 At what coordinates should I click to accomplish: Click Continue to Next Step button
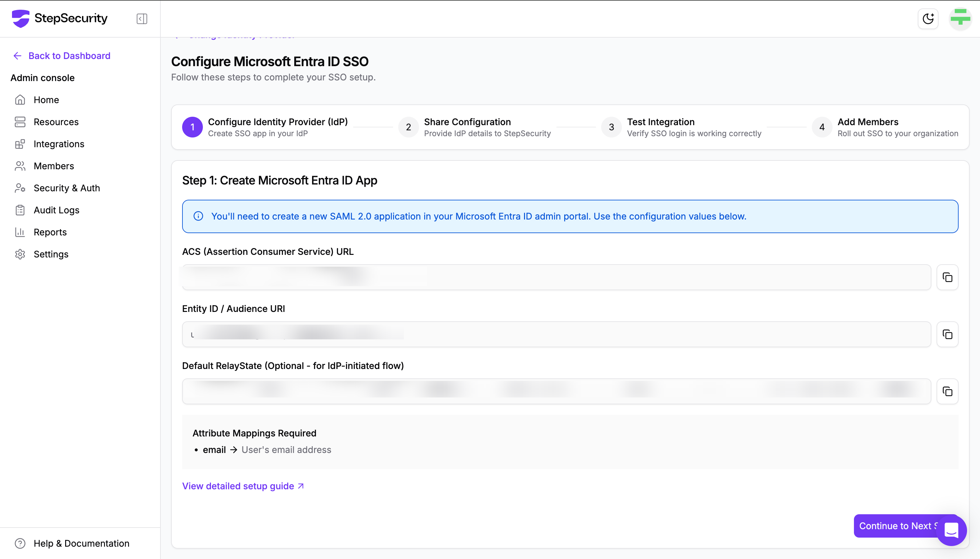[x=894, y=526]
